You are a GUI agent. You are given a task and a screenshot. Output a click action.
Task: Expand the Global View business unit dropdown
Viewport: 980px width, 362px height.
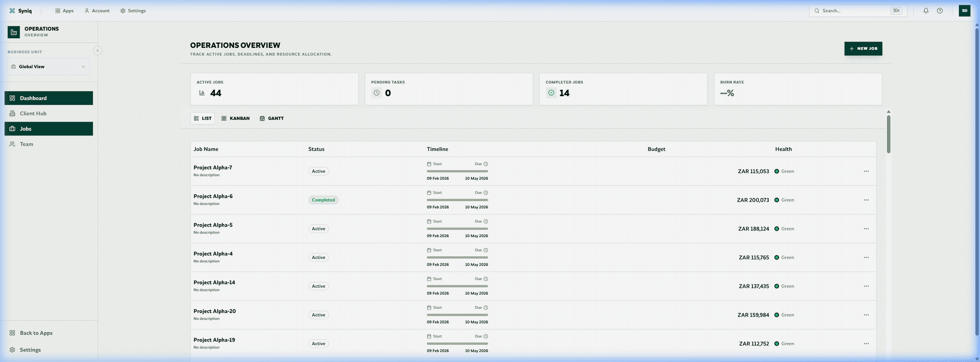point(48,67)
